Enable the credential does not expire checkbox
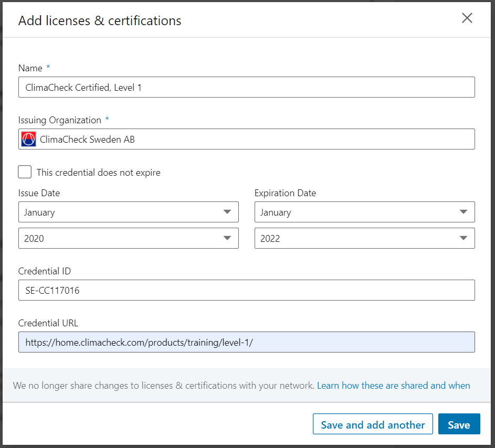The height and width of the screenshot is (448, 495). coord(25,172)
